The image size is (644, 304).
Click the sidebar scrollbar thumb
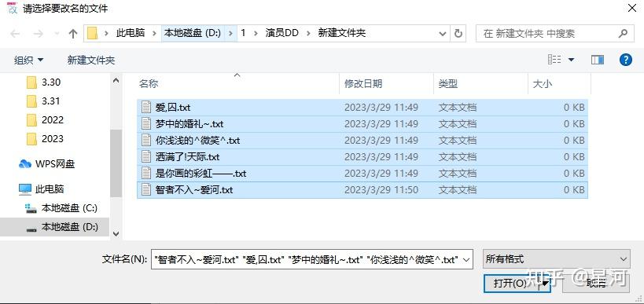(x=116, y=163)
